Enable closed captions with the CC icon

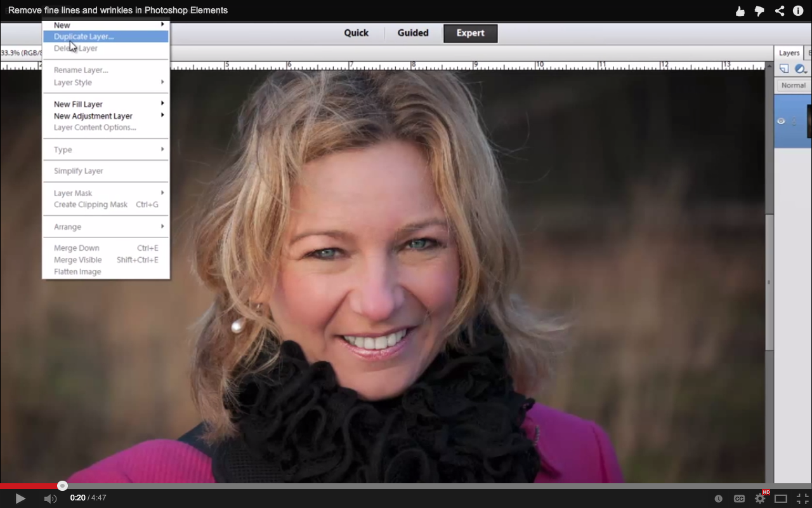click(740, 498)
